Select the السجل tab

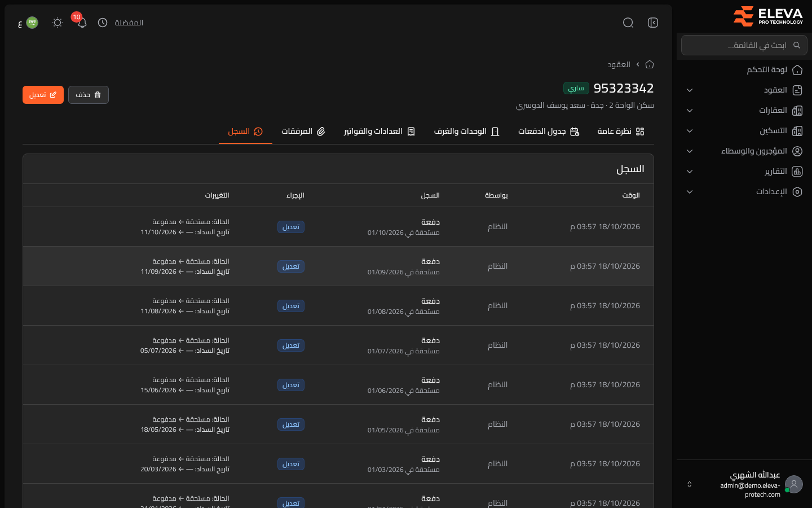(x=245, y=132)
